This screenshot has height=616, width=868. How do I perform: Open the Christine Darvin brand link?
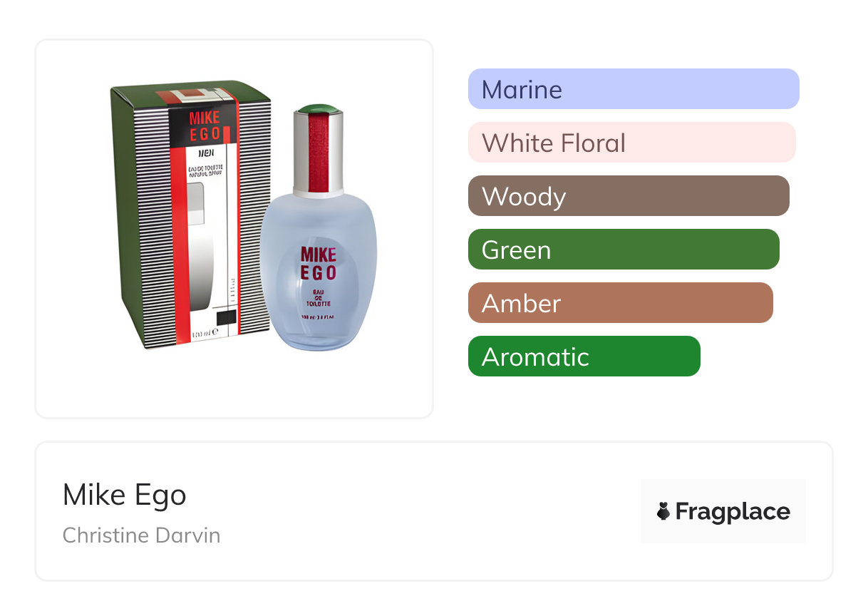point(141,535)
